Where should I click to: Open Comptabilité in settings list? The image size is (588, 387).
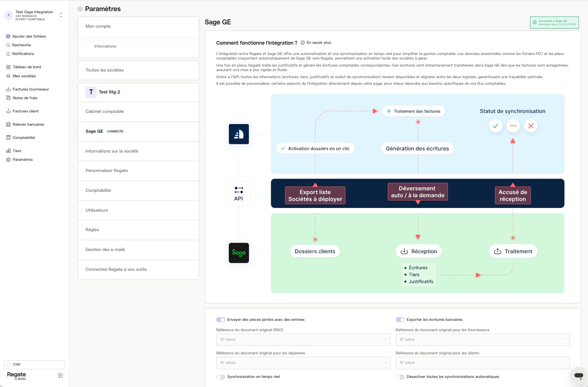[138, 191]
